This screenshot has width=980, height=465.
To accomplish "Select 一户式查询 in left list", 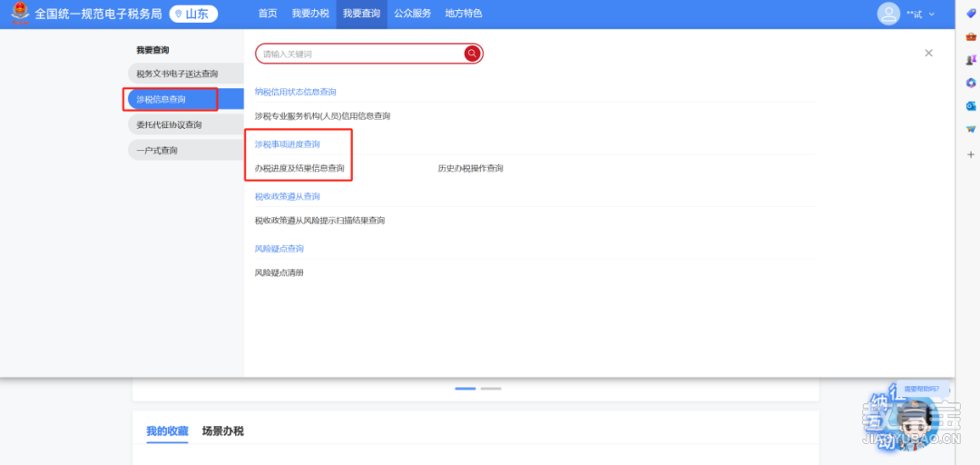I will [x=186, y=150].
